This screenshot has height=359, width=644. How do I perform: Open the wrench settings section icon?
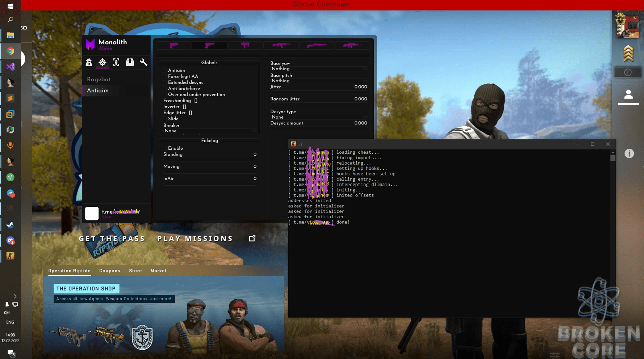144,62
